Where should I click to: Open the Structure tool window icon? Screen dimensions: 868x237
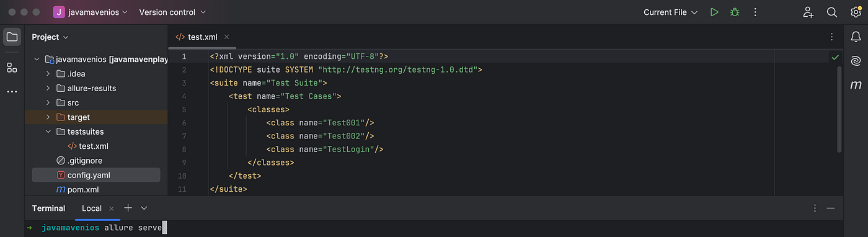click(12, 68)
